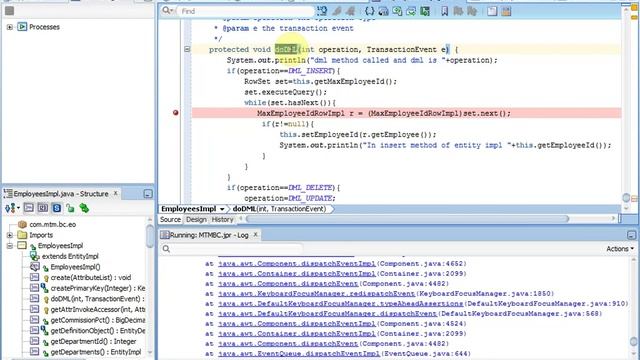The image size is (640, 360).
Task: Select getDefinitionObject() in Structure tree
Action: tap(98, 331)
